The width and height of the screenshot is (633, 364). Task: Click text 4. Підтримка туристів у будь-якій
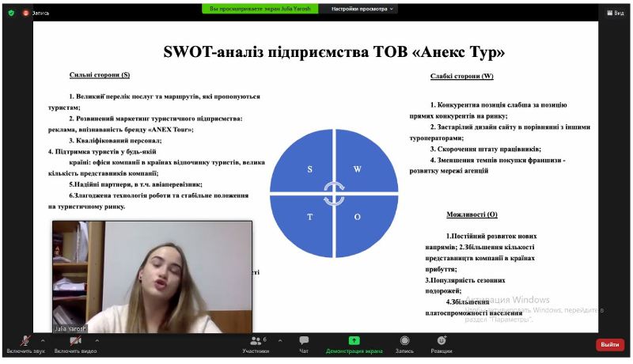click(x=102, y=152)
